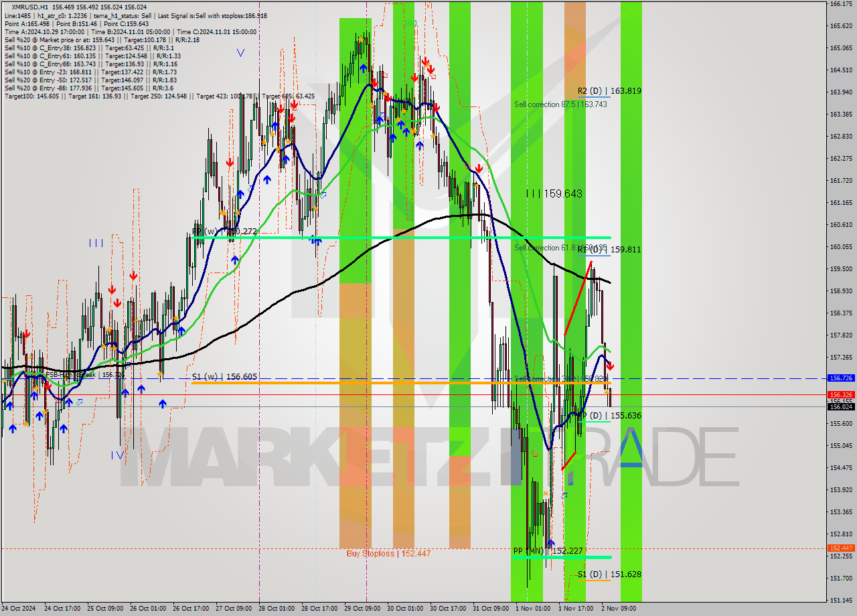
Task: Click the '2 Nov 09:00' time label
Action: (619, 609)
